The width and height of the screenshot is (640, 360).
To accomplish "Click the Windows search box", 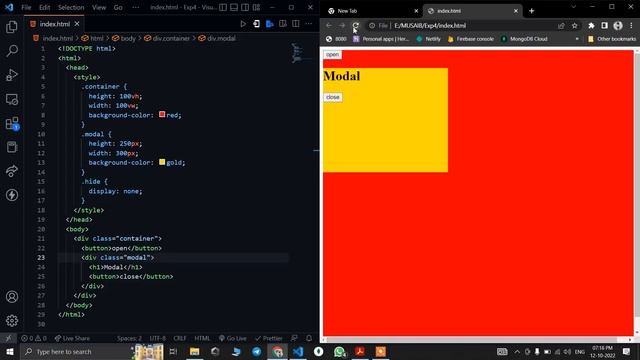I will 78,351.
